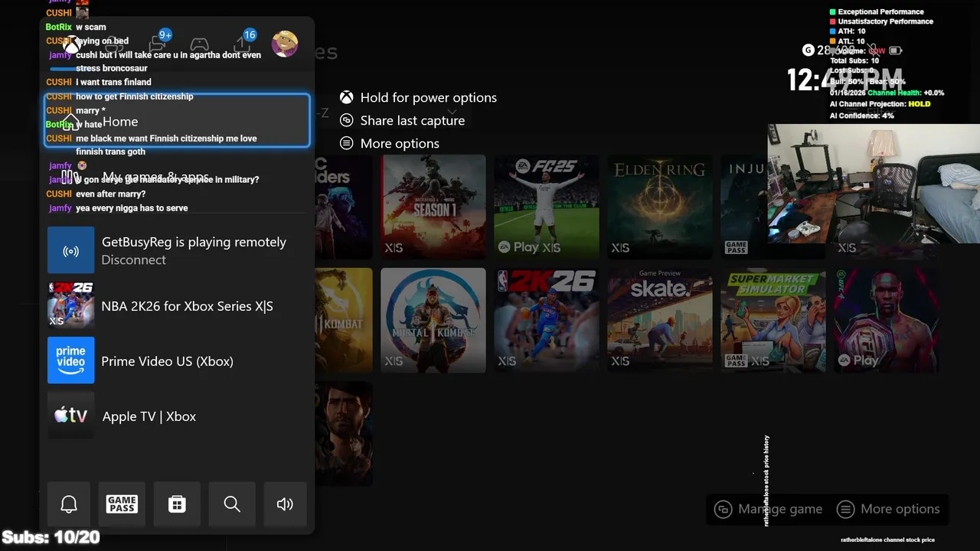The image size is (980, 551).
Task: Open the share tab with badge 16
Action: pos(243,43)
